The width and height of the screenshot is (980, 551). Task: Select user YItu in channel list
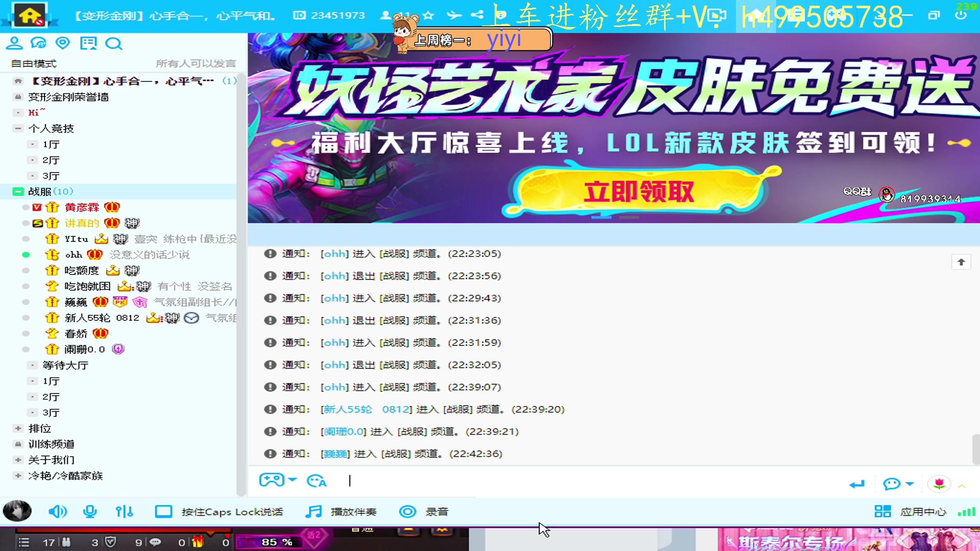pyautogui.click(x=76, y=239)
